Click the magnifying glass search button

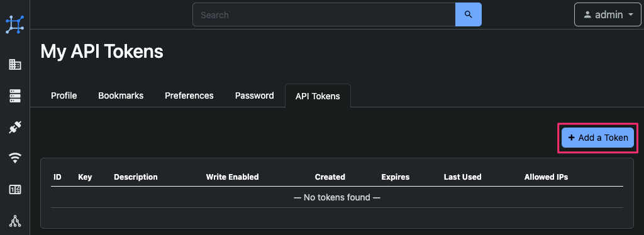pos(468,14)
